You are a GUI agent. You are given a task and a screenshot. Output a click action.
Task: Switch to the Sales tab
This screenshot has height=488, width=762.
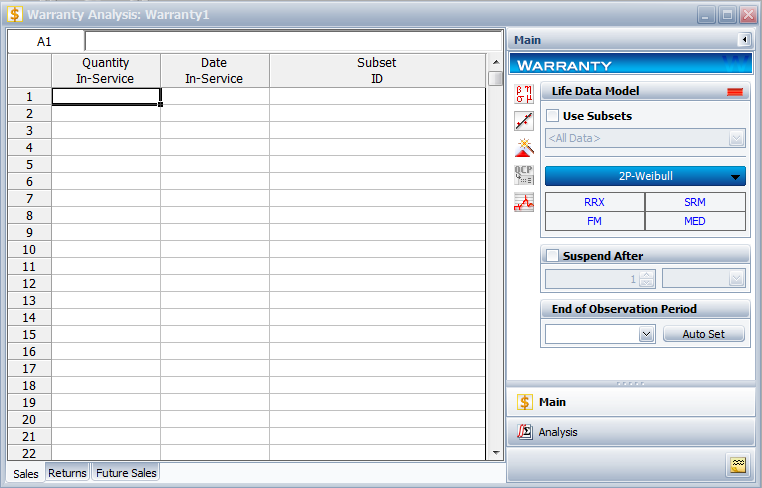coord(26,473)
